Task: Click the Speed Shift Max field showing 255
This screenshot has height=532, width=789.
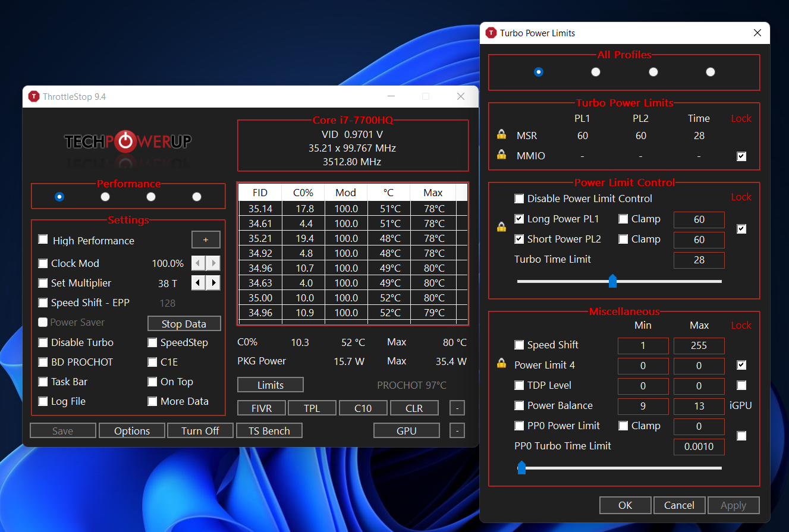Action: point(699,345)
